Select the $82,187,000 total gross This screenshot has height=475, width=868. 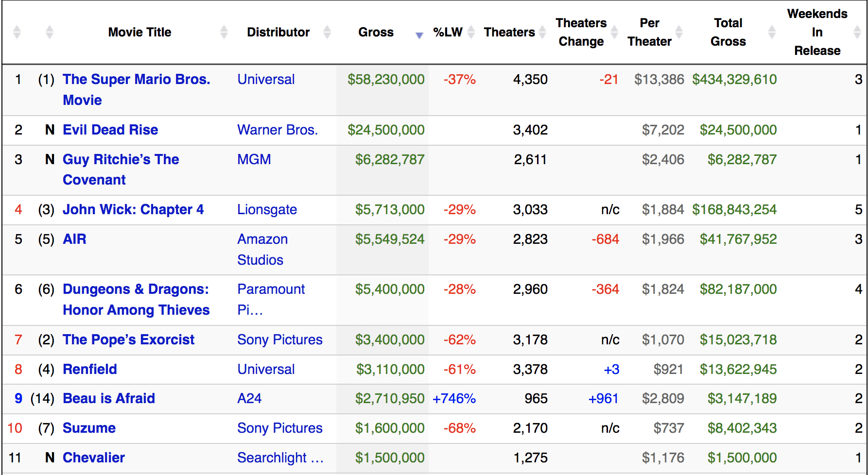pyautogui.click(x=738, y=289)
